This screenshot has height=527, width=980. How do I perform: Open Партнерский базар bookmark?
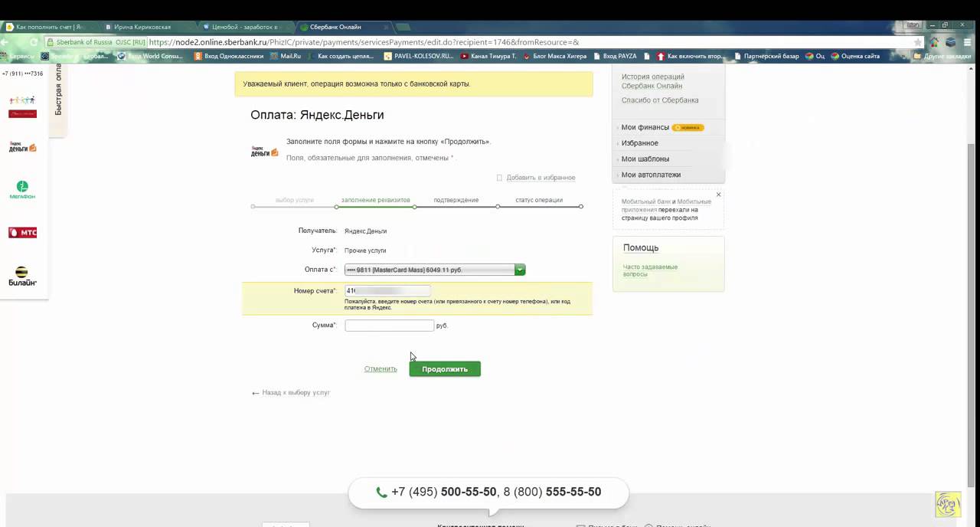point(766,56)
